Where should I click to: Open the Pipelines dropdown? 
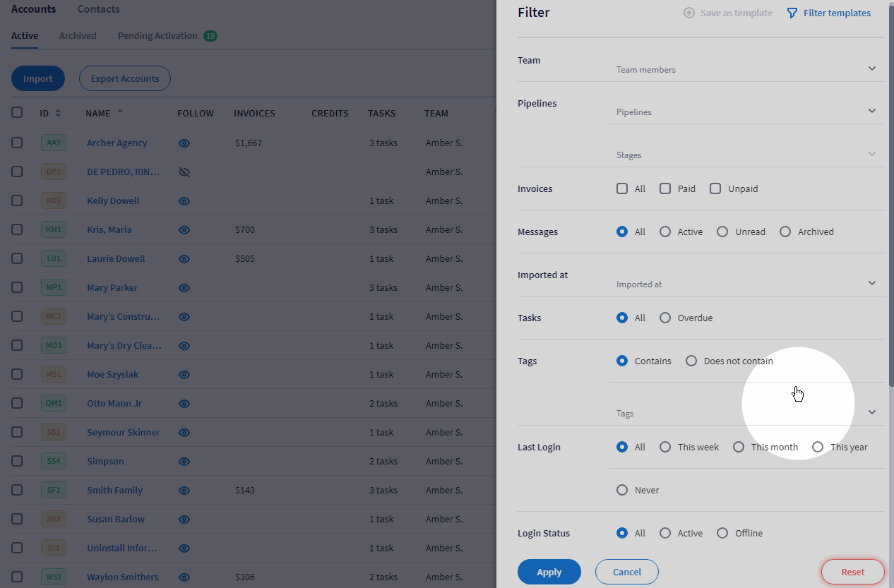click(x=745, y=112)
